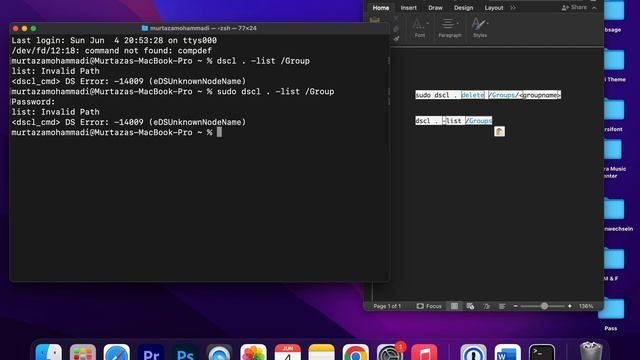Open the Font group in Word ribbon
The height and width of the screenshot is (360, 640).
click(420, 28)
